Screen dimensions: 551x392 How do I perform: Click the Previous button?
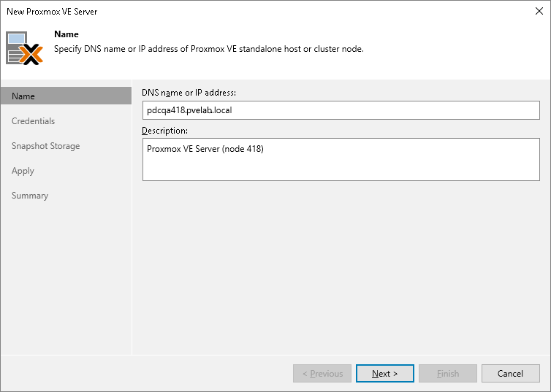322,374
